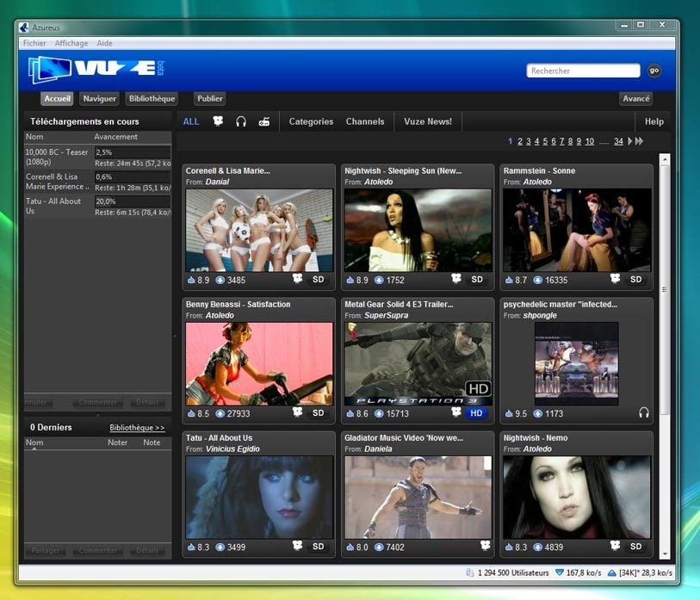The height and width of the screenshot is (600, 700).
Task: Click the go button next to search
Action: click(654, 71)
